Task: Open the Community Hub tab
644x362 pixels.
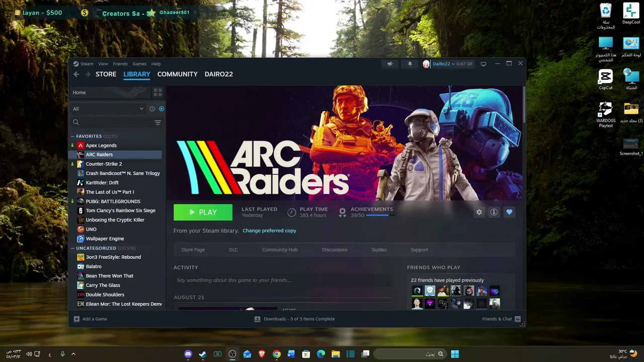Action: click(x=280, y=250)
